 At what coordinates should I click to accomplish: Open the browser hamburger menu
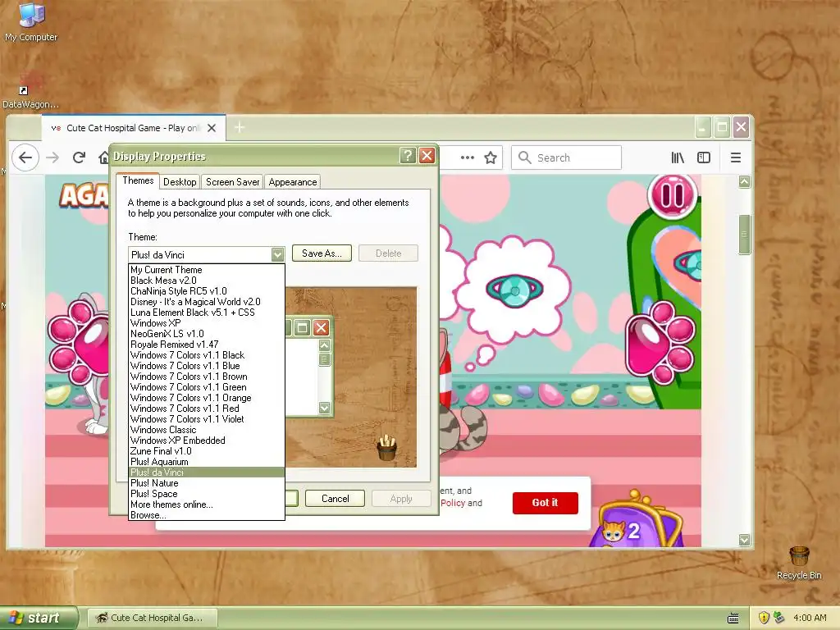(736, 157)
